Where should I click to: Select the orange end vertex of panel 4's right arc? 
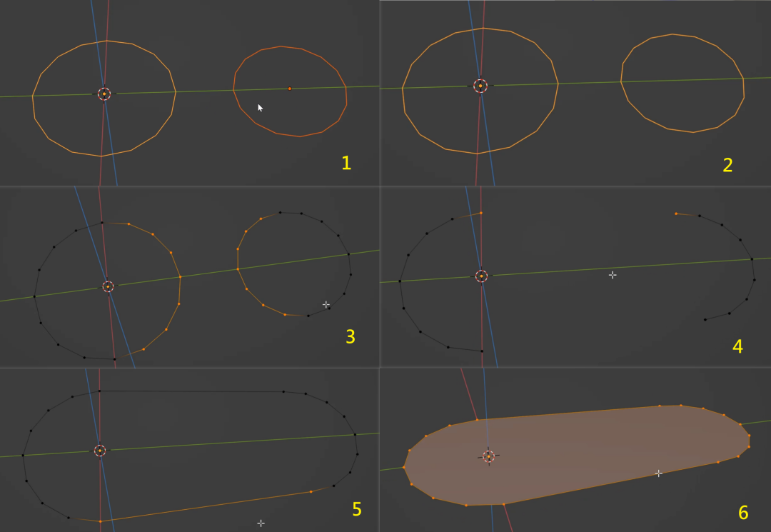[x=676, y=214]
